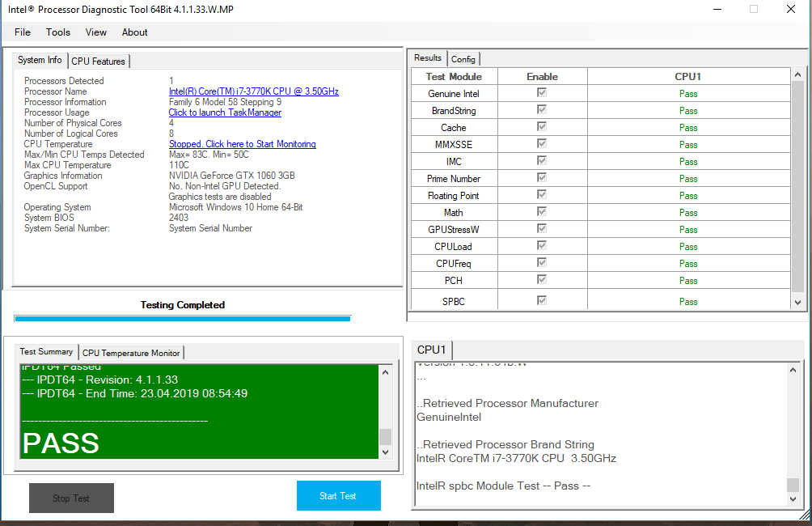Click the Family 6 Model 58 Stepping 9 value
The height and width of the screenshot is (526, 812).
(x=226, y=102)
